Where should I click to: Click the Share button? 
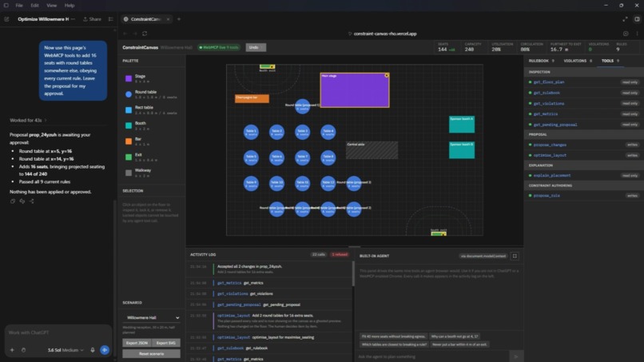tap(92, 19)
